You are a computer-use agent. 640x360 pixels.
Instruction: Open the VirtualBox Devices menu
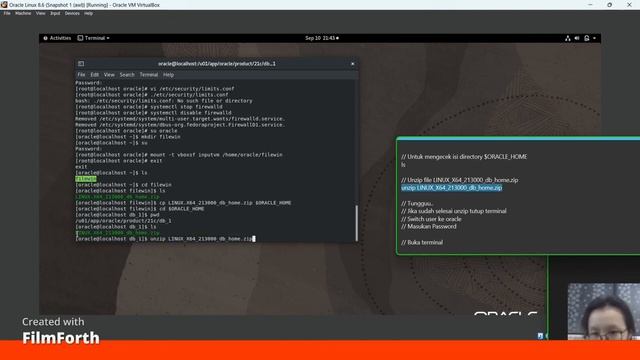pyautogui.click(x=72, y=13)
